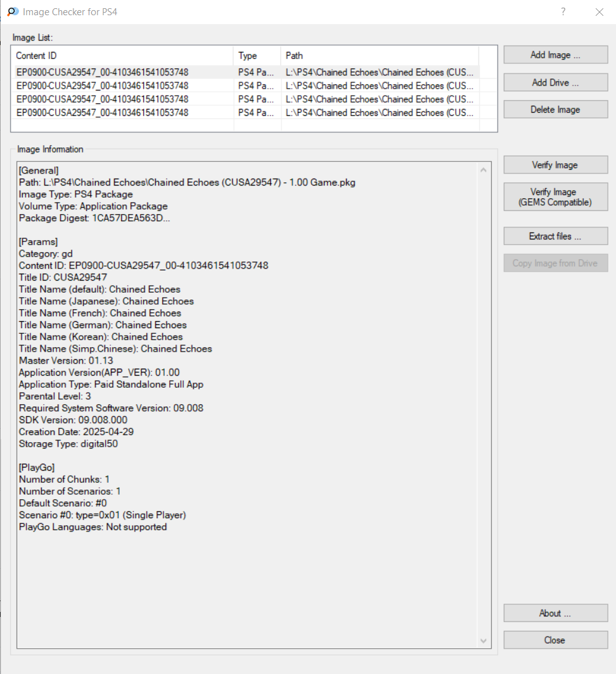Close the Image Checker window with X
The height and width of the screenshot is (674, 616).
(x=600, y=12)
